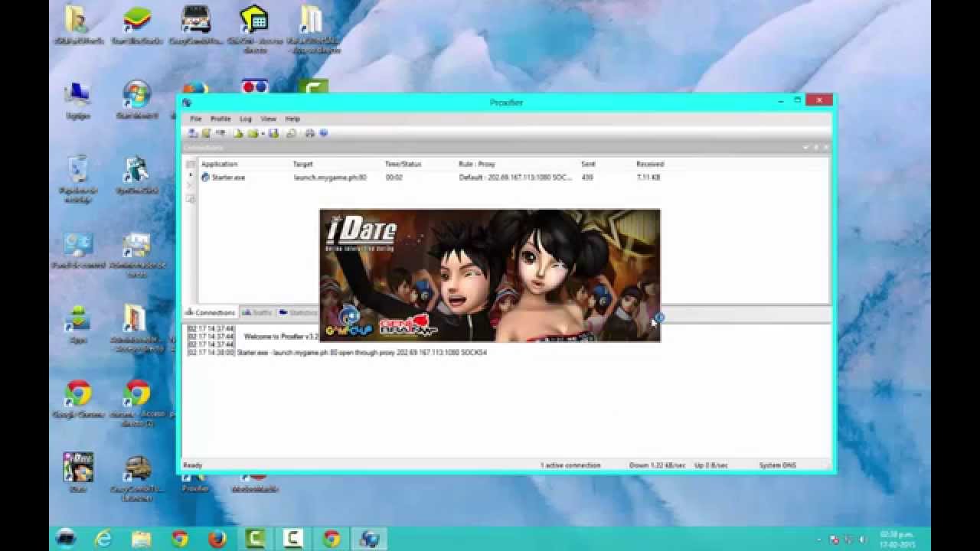Click the System DNS status entry
This screenshot has height=551, width=980.
coord(777,465)
